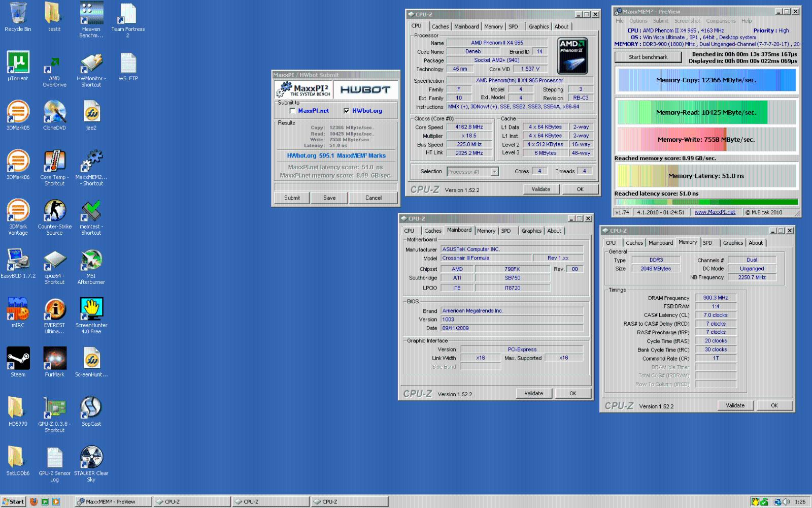Open the Recycle Bin desktop icon
This screenshot has width=812, height=508.
tap(18, 14)
